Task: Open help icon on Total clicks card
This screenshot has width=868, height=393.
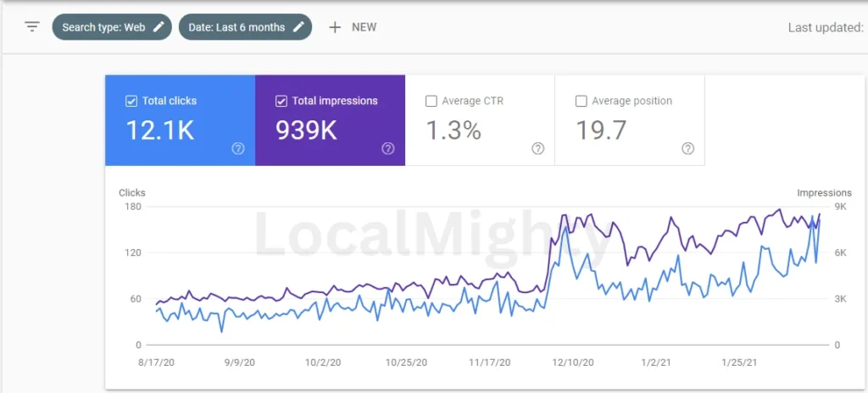Action: [x=238, y=148]
